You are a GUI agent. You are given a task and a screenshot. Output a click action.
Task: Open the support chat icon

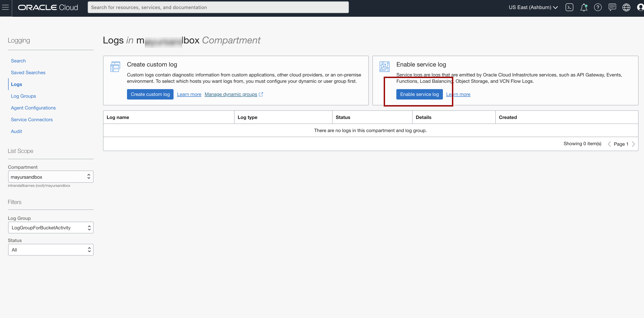pyautogui.click(x=612, y=7)
